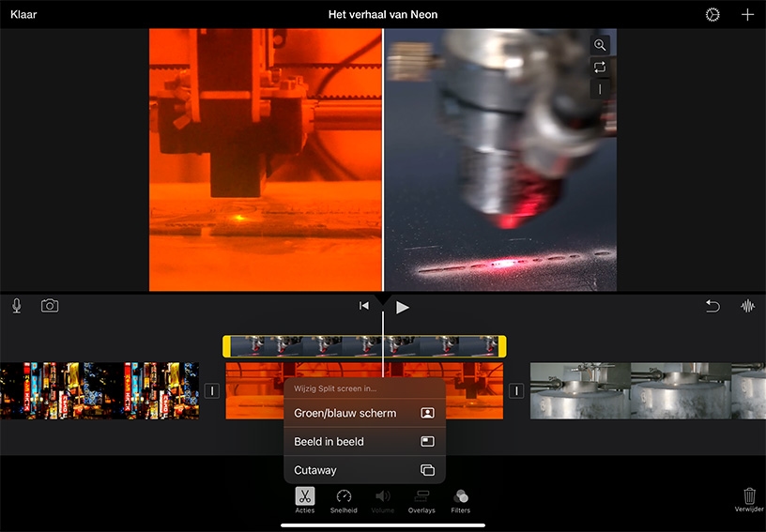
Task: Play the video preview
Action: click(x=402, y=307)
